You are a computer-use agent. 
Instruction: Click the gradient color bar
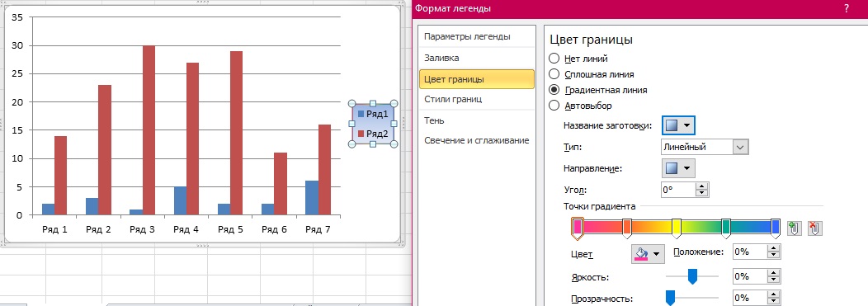pyautogui.click(x=676, y=226)
